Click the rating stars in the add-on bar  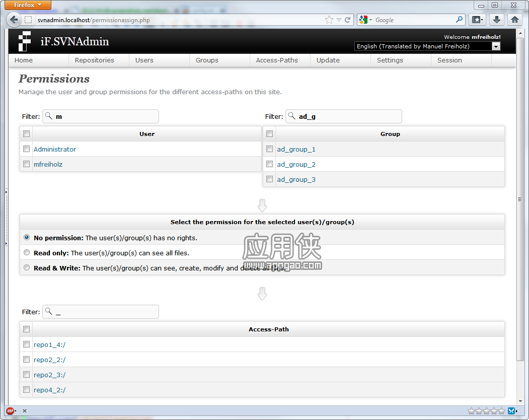[486, 411]
